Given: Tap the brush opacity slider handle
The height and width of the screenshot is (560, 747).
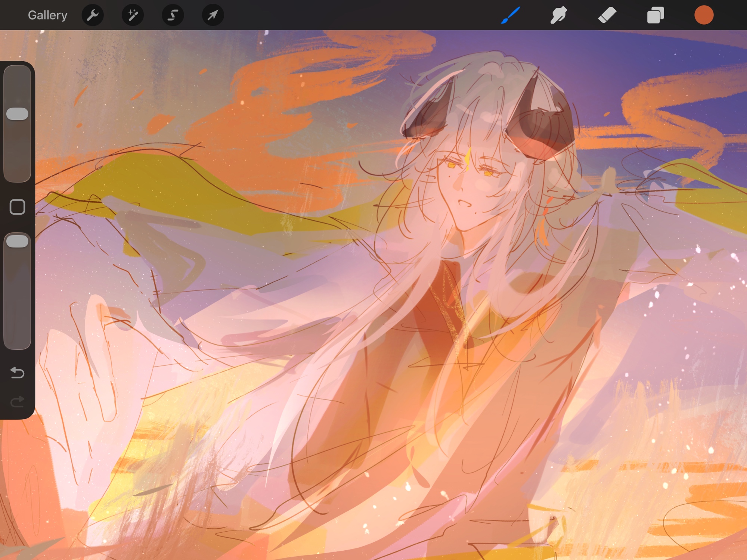Looking at the screenshot, I should pos(17,242).
